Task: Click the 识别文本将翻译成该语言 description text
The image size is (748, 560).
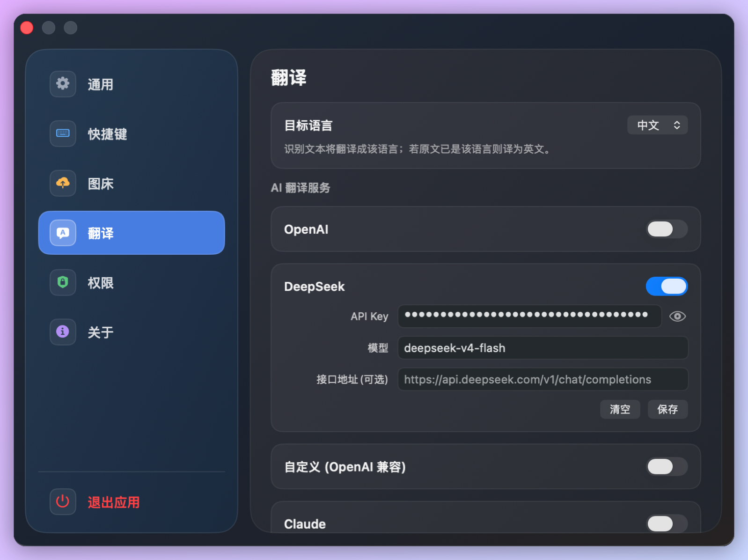Action: 418,149
